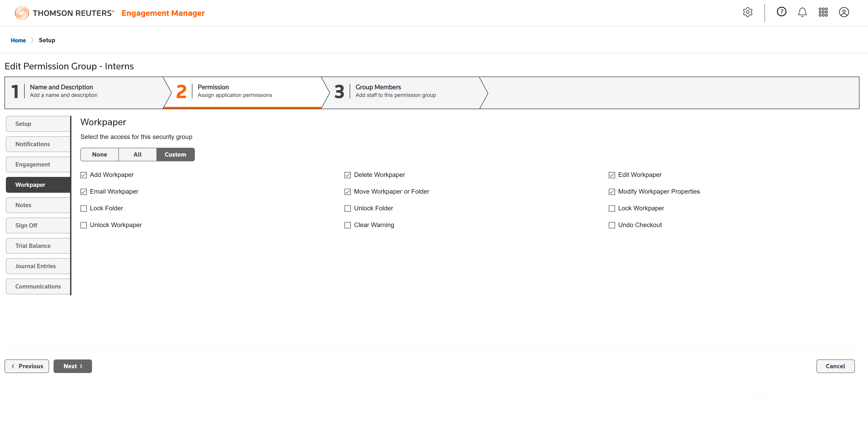
Task: Follow the Home breadcrumb link
Action: click(x=18, y=40)
